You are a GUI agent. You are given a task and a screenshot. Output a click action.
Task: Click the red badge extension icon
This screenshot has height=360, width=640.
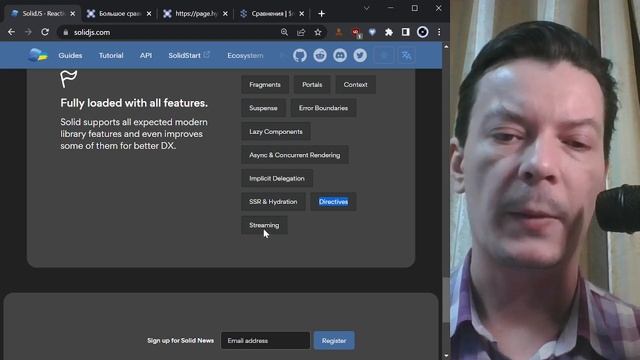[356, 33]
